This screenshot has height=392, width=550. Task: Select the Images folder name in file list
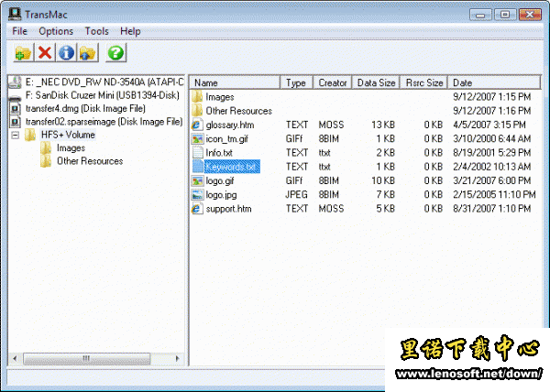[x=220, y=97]
